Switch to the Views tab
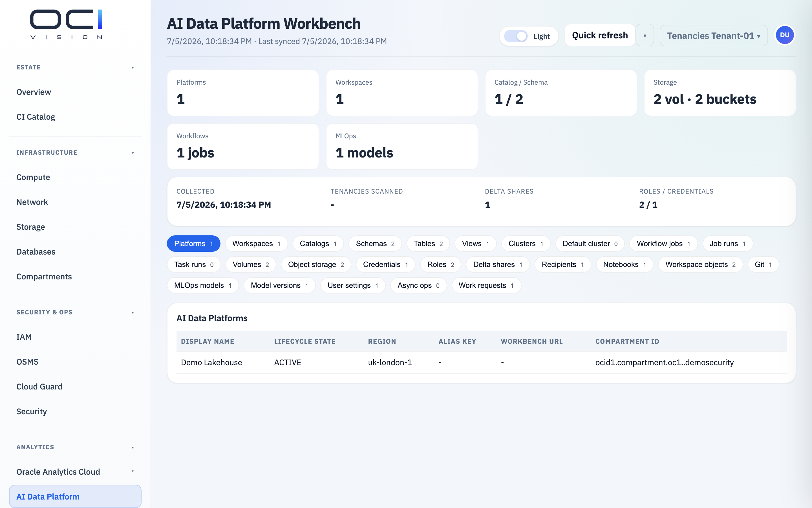This screenshot has height=508, width=812. tap(475, 244)
